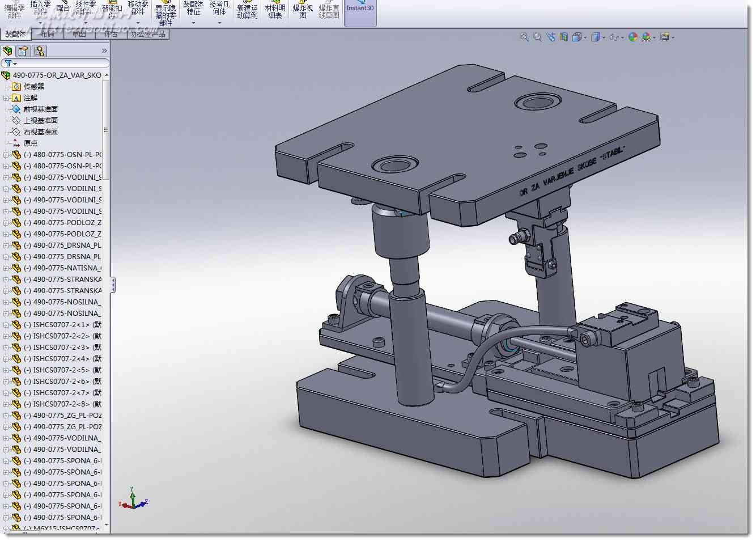Expand the manager panel tabs chevron

[104, 51]
